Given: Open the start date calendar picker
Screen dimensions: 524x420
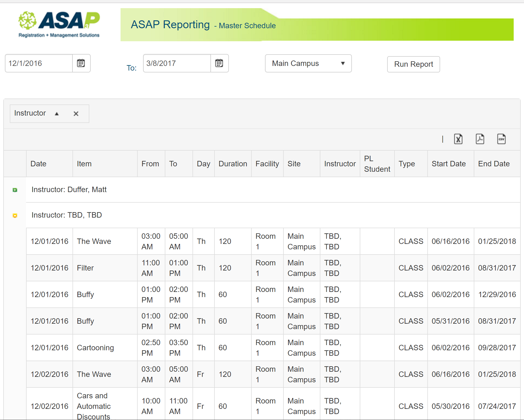Looking at the screenshot, I should click(81, 63).
